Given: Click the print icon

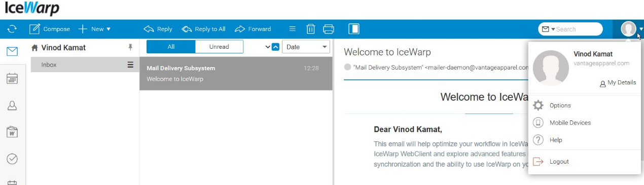Looking at the screenshot, I should [x=329, y=29].
